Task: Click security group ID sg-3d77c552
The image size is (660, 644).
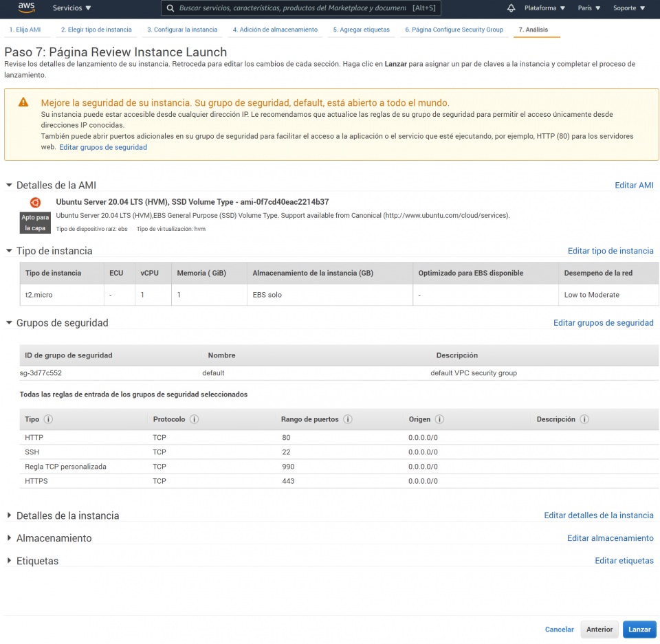Action: point(41,373)
